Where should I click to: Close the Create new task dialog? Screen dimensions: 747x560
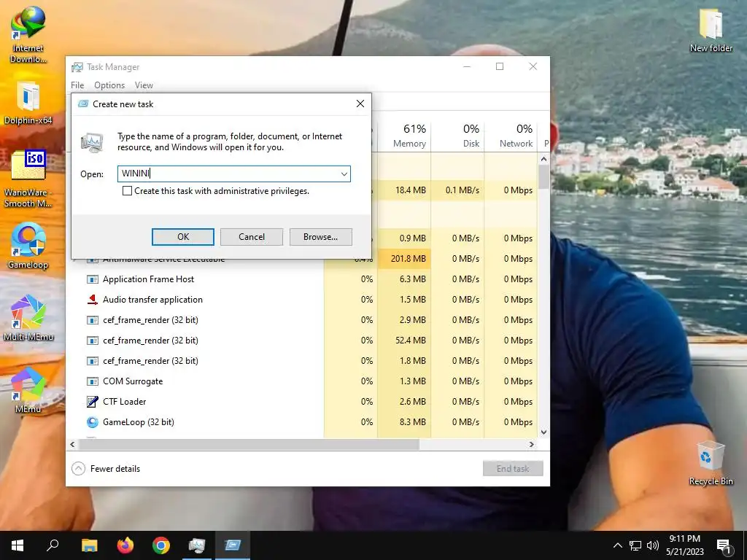point(360,104)
